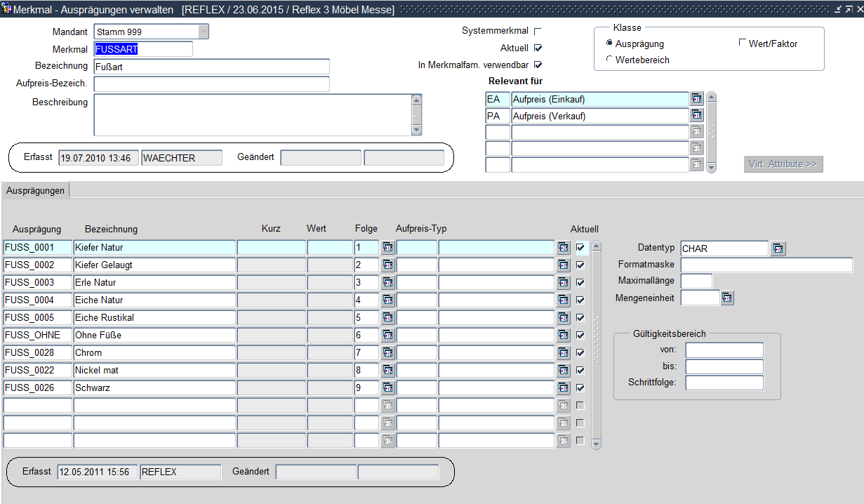The height and width of the screenshot is (504, 864).
Task: Open lookup for Aufpreis (Verkauf) row
Action: [696, 116]
